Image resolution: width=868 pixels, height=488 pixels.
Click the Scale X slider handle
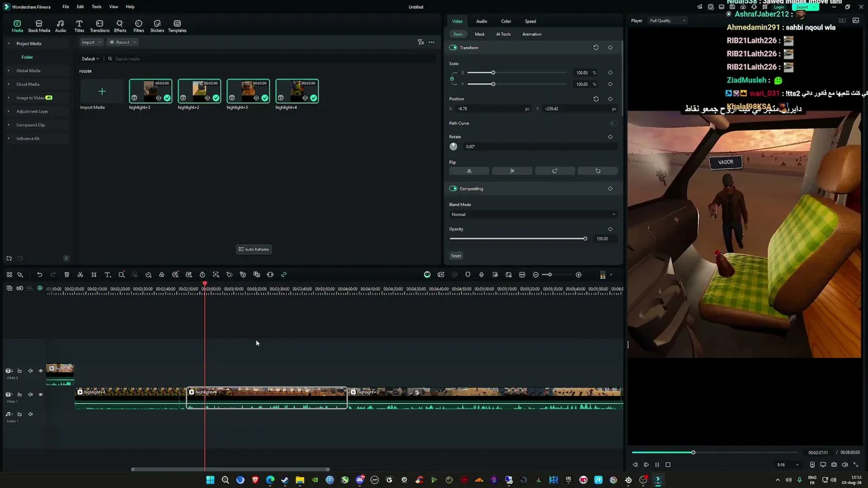tap(493, 73)
